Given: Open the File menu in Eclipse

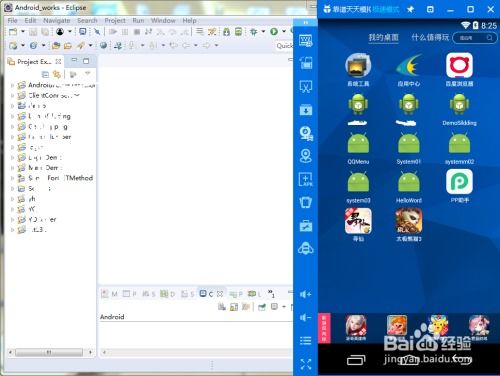Looking at the screenshot, I should coord(12,21).
